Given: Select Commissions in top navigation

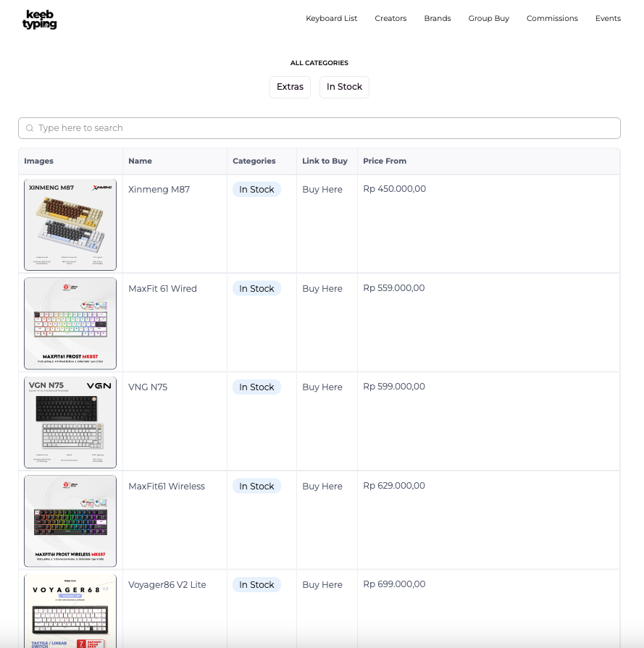Looking at the screenshot, I should tap(552, 18).
